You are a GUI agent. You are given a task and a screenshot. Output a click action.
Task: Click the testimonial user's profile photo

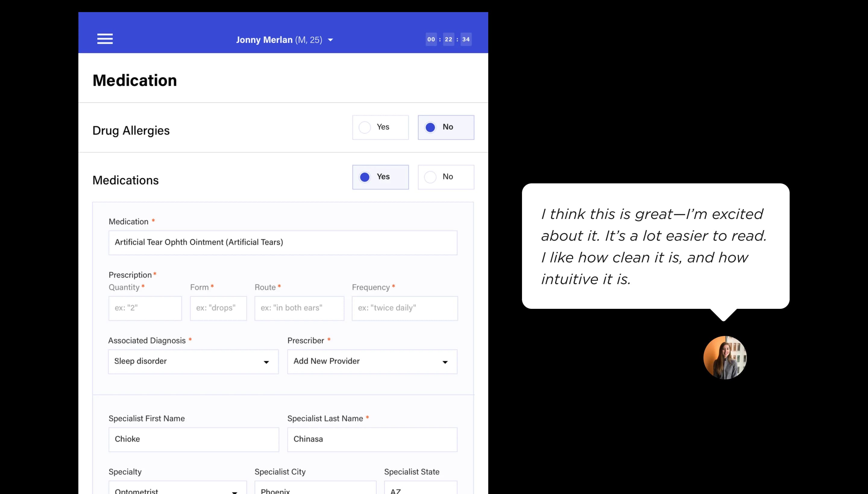pyautogui.click(x=725, y=358)
